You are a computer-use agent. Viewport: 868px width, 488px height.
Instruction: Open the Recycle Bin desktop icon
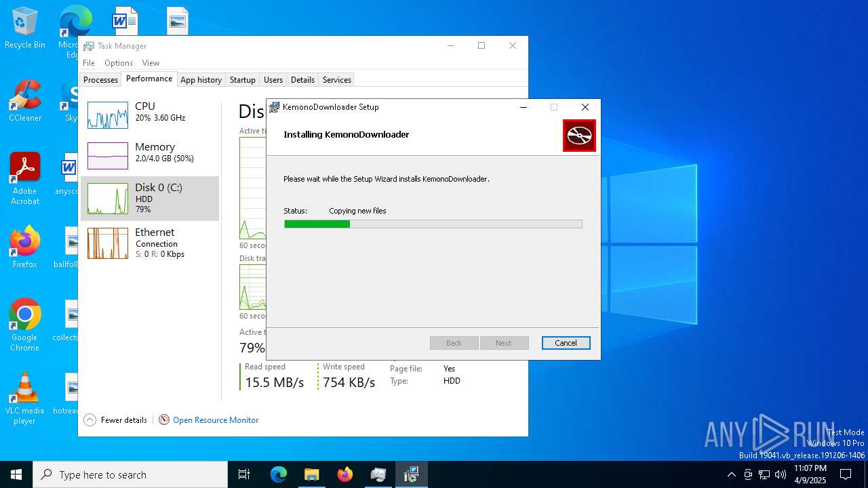[24, 28]
